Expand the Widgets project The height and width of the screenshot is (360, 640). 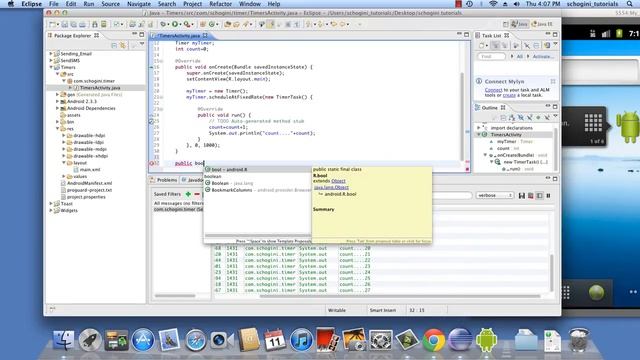click(x=51, y=210)
